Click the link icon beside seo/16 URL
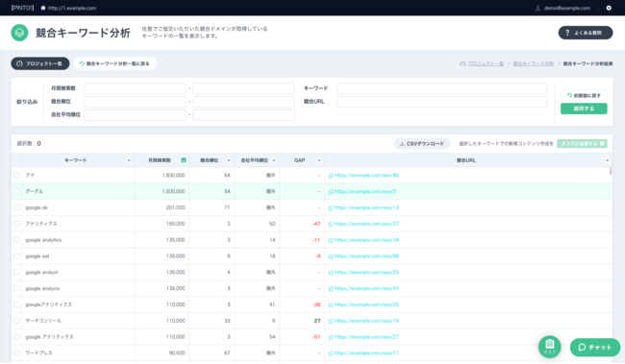Screen dimensions: 625x364 tap(331, 321)
